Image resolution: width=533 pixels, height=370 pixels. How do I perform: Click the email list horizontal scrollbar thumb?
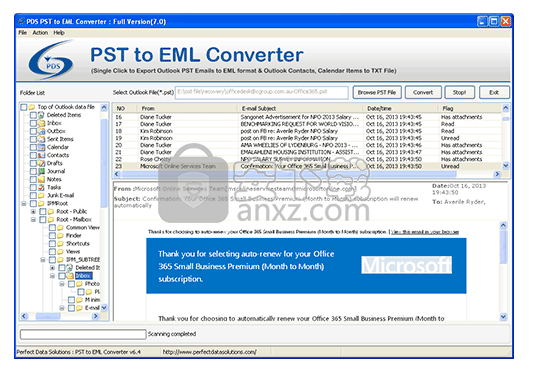click(289, 174)
